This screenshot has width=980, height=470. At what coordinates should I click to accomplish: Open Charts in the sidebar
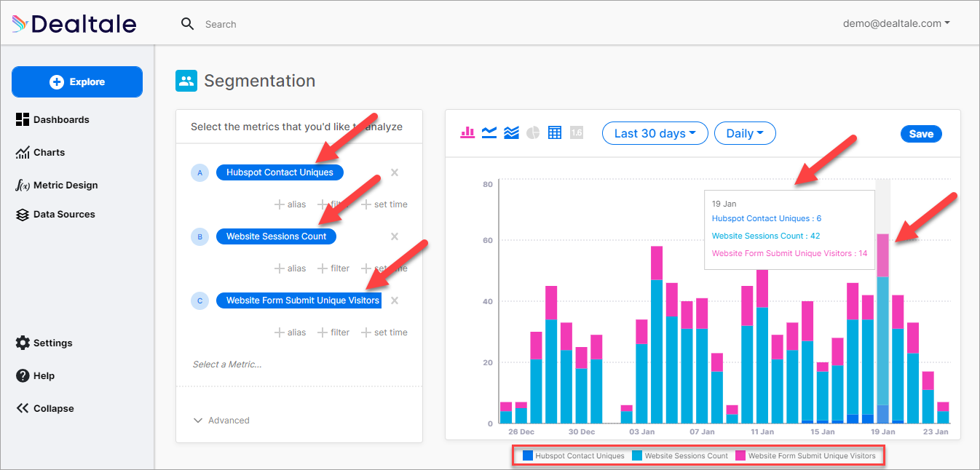coord(40,152)
